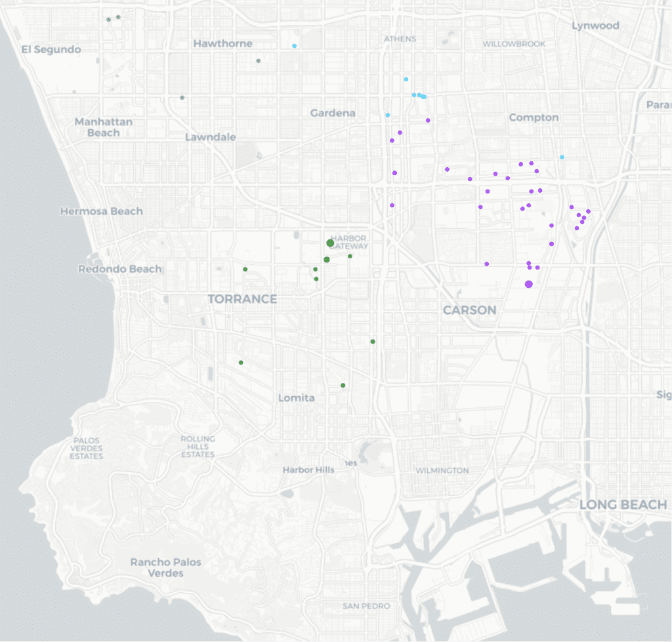The width and height of the screenshot is (672, 642).
Task: Select the Gardena map label
Action: (x=333, y=113)
